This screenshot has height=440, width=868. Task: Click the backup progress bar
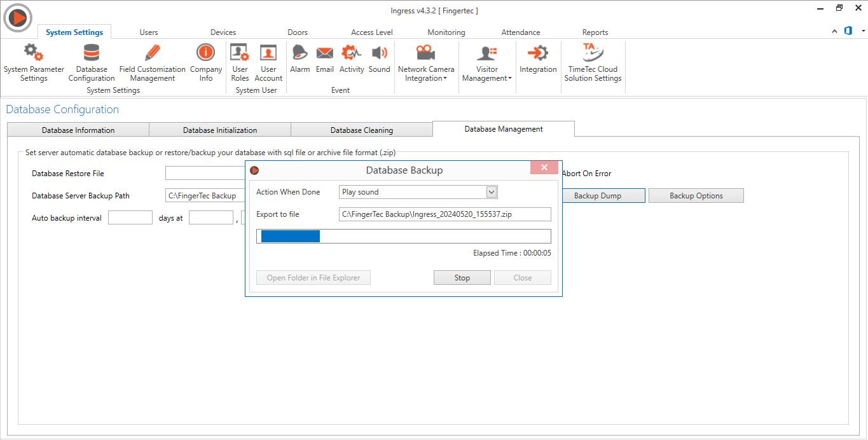point(404,237)
